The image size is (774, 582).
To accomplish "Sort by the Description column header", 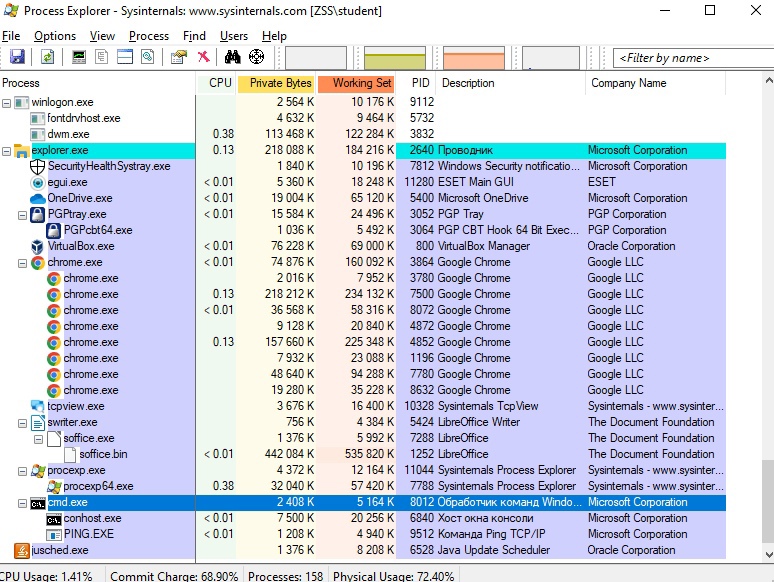I will pyautogui.click(x=511, y=83).
